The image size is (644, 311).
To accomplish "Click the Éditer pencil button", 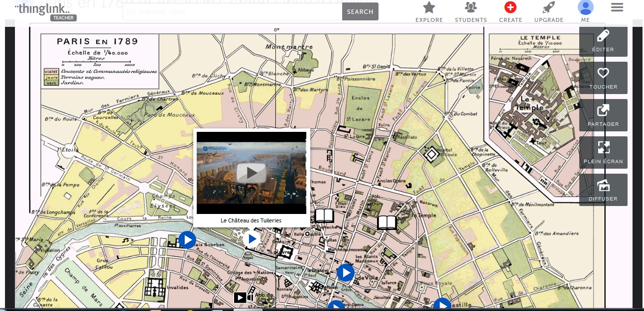I will 603,41.
